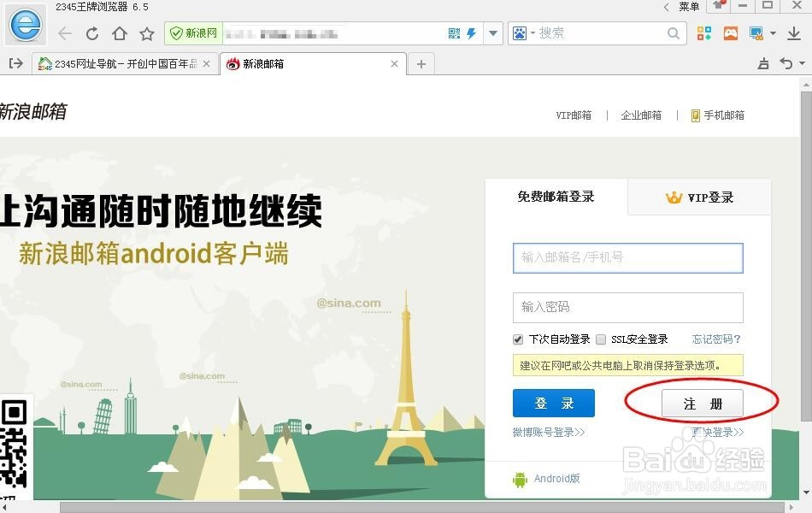This screenshot has width=812, height=513.
Task: Open the downloads arrow icon
Action: [x=794, y=33]
